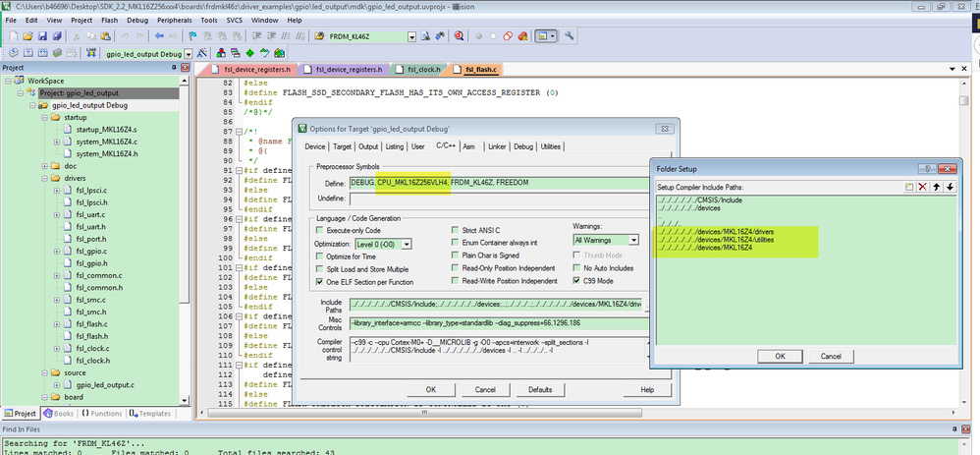Click Options for Target wand icon
This screenshot has height=455, width=980.
coord(201,53)
